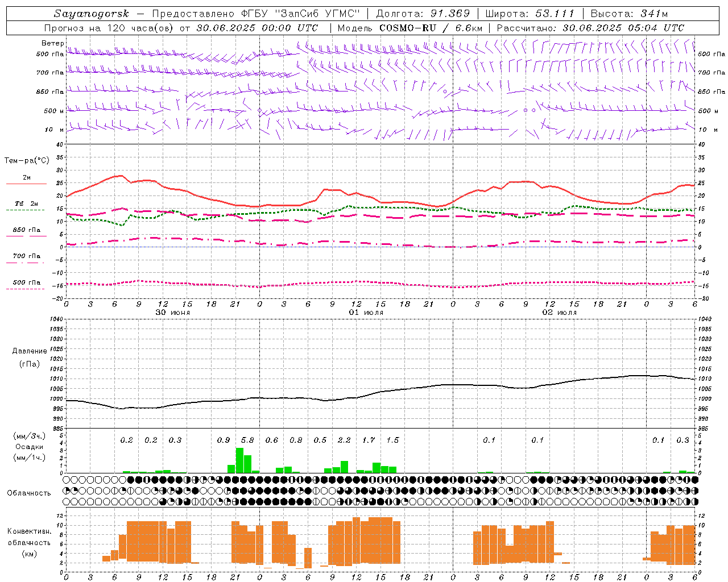Click the '30 июня' date label

click(173, 313)
